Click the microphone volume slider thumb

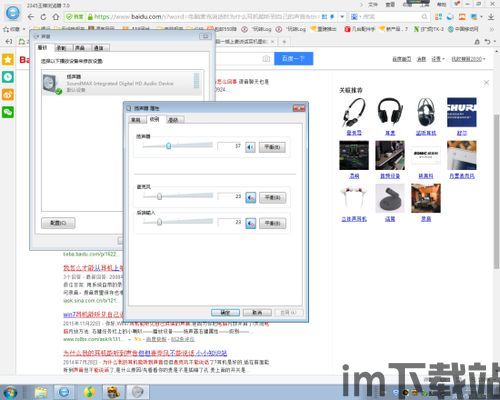pos(159,196)
